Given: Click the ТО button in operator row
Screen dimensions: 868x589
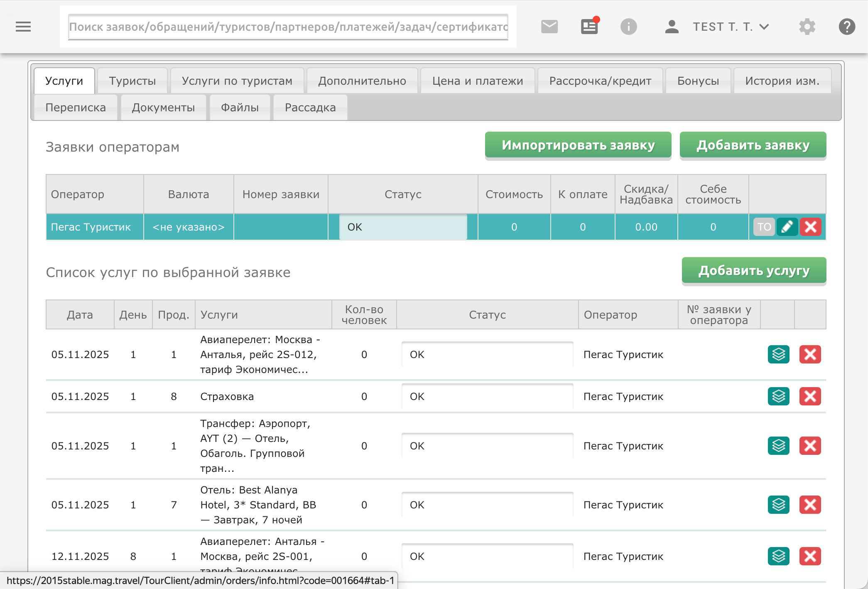Looking at the screenshot, I should tap(764, 227).
